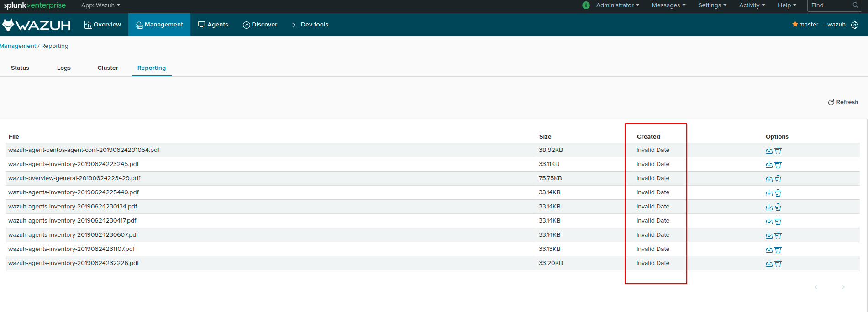The width and height of the screenshot is (868, 312).
Task: Select file wazuh-overview-general-20190624223429.pdf
Action: pyautogui.click(x=74, y=178)
